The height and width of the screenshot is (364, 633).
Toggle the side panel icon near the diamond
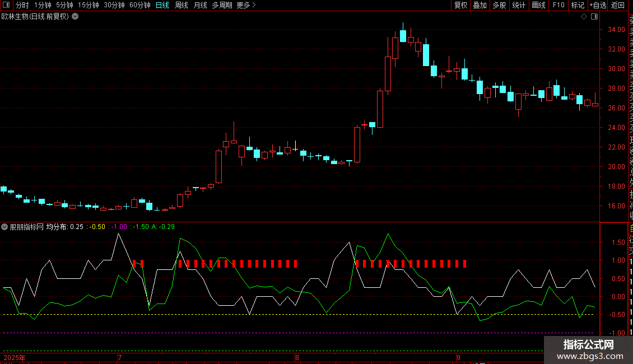point(594,17)
